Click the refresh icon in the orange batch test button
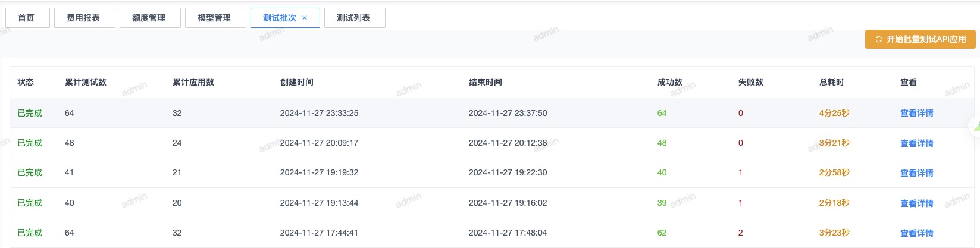Image resolution: width=980 pixels, height=248 pixels. click(x=878, y=39)
